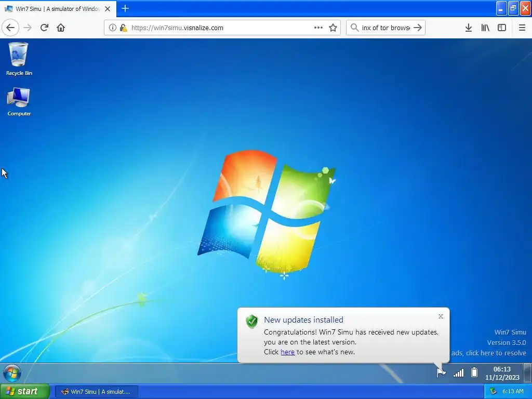Click 'ads, click here to resolve' text
This screenshot has height=399, width=532.
(x=488, y=353)
